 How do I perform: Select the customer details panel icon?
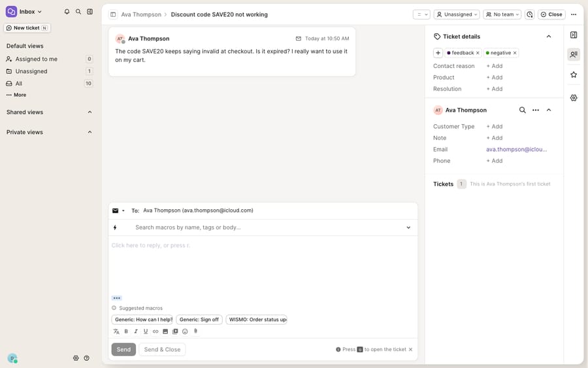574,54
